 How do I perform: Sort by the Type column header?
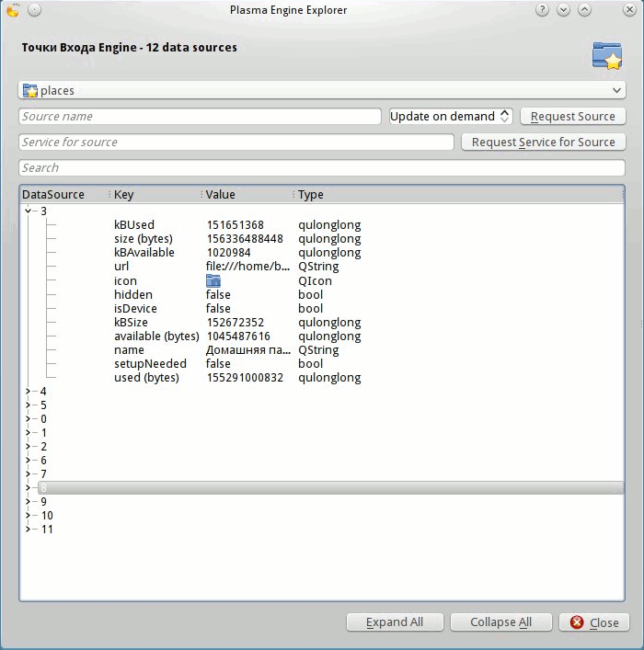459,194
